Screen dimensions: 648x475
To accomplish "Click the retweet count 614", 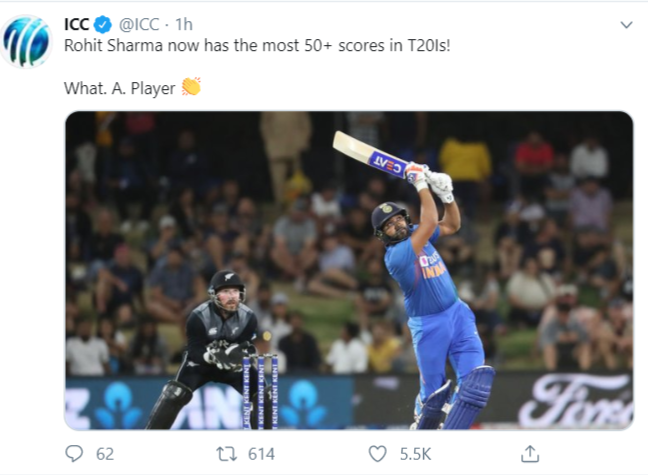I will tap(261, 454).
